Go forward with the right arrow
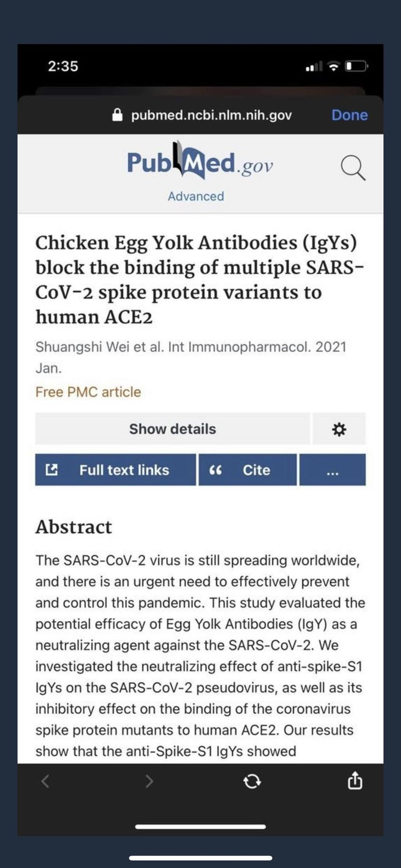Viewport: 401px width, 868px height. point(149,781)
